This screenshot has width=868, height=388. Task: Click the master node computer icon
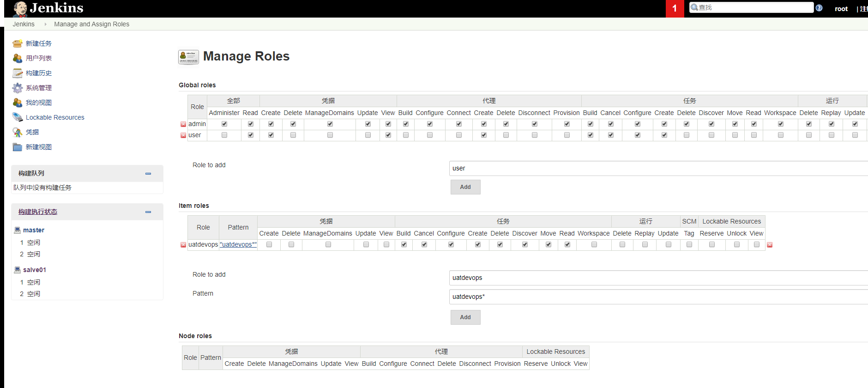tap(18, 230)
